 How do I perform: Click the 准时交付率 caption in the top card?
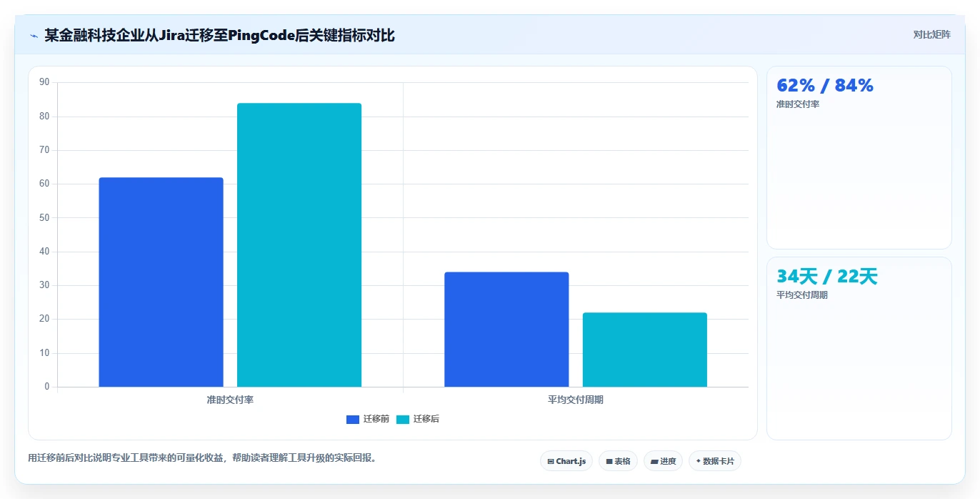[798, 104]
